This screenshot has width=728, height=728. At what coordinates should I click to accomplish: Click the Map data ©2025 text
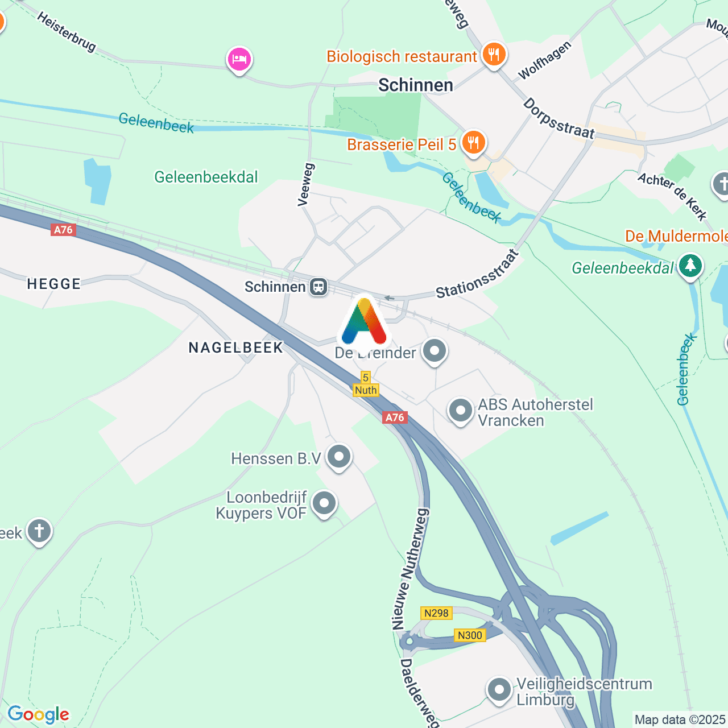(x=680, y=720)
